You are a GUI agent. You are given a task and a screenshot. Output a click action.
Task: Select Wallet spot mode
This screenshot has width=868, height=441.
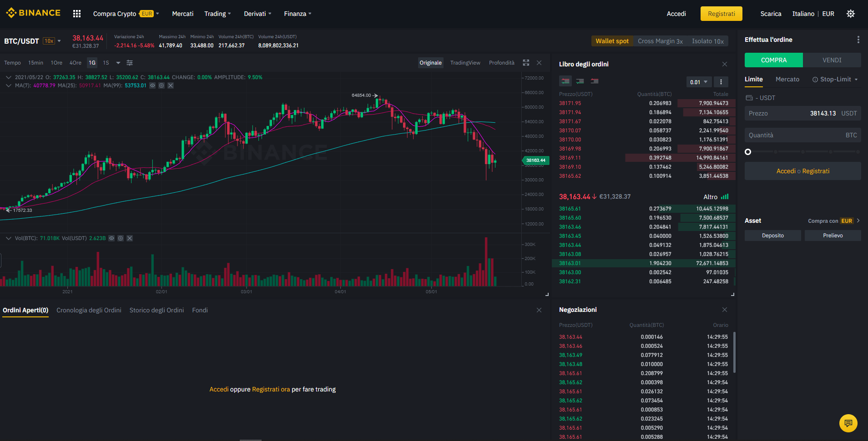coord(612,41)
